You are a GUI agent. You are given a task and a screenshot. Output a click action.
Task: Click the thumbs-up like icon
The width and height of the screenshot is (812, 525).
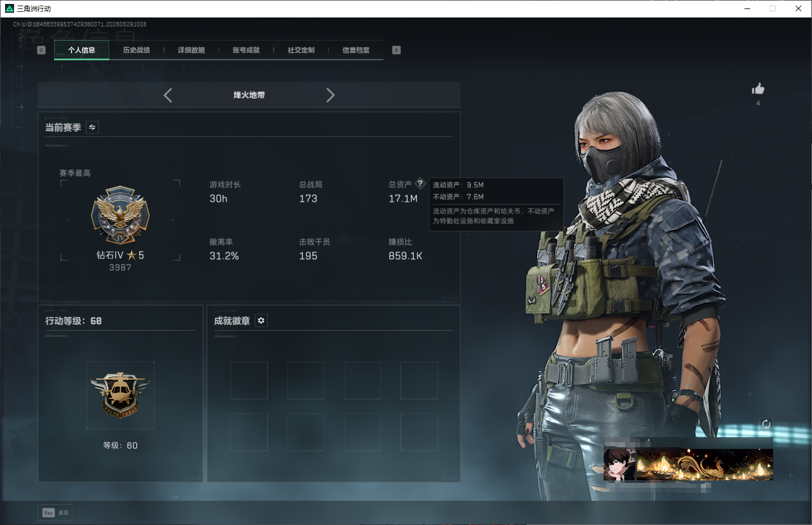click(758, 88)
